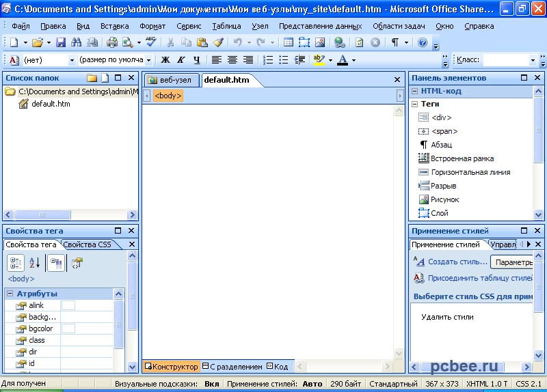Click the bgcolor color swatch
Screen dimensions: 547x392
[x=68, y=328]
